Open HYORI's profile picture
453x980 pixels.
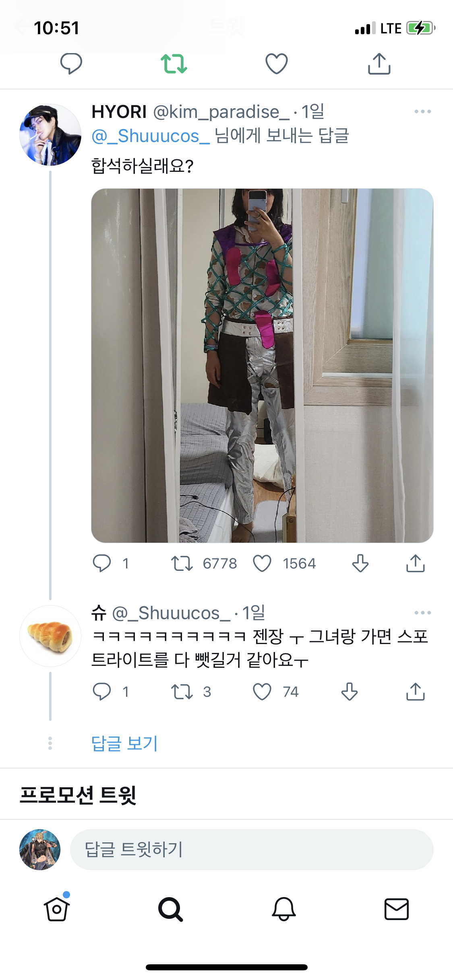50,135
